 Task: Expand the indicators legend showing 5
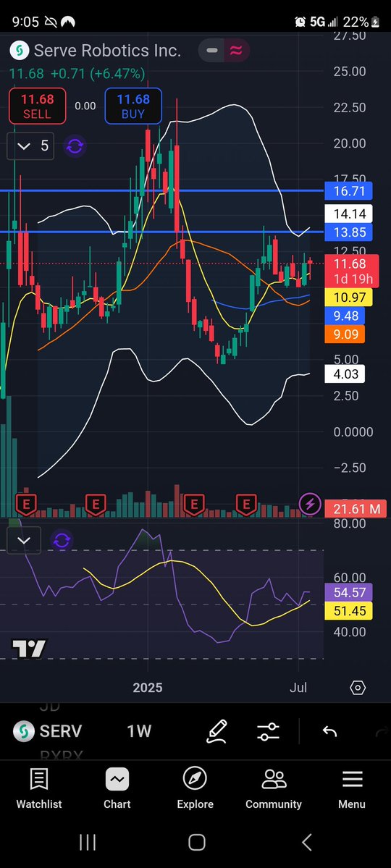(x=30, y=146)
